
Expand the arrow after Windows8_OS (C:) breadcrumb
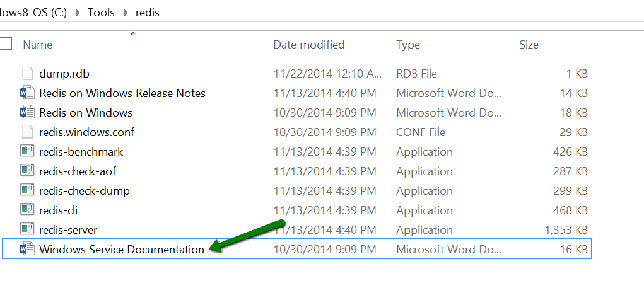[77, 13]
